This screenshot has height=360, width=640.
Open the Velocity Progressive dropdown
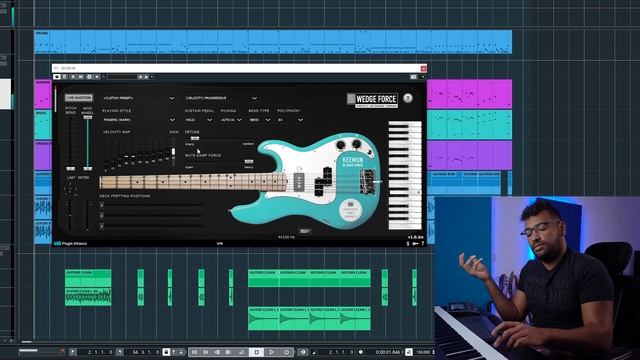click(221, 98)
